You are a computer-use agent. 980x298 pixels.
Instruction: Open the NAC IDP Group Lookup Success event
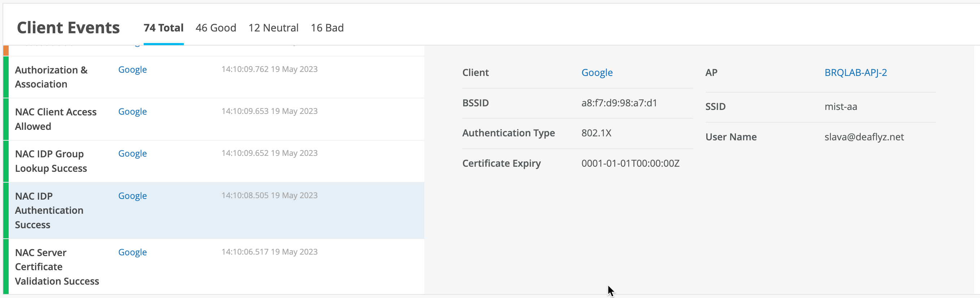[51, 161]
